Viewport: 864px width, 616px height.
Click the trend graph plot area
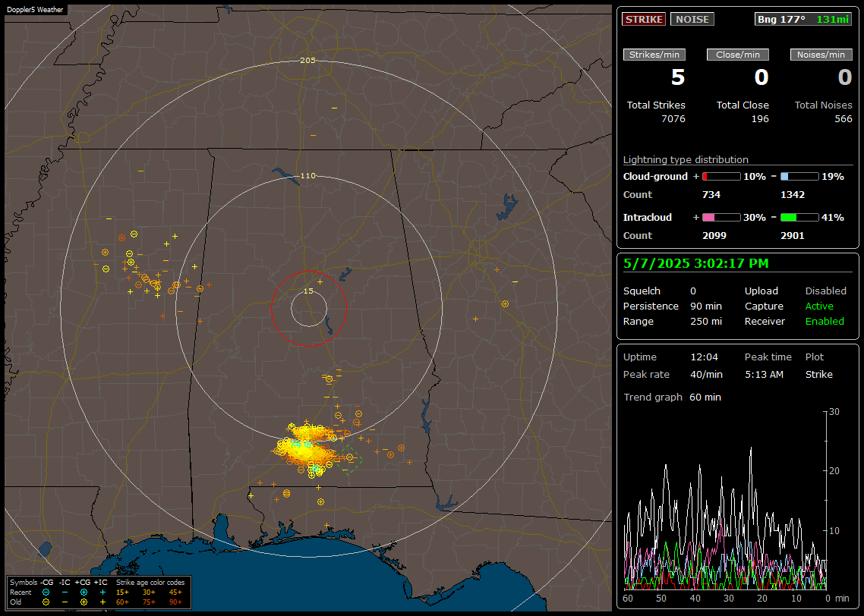[x=725, y=501]
